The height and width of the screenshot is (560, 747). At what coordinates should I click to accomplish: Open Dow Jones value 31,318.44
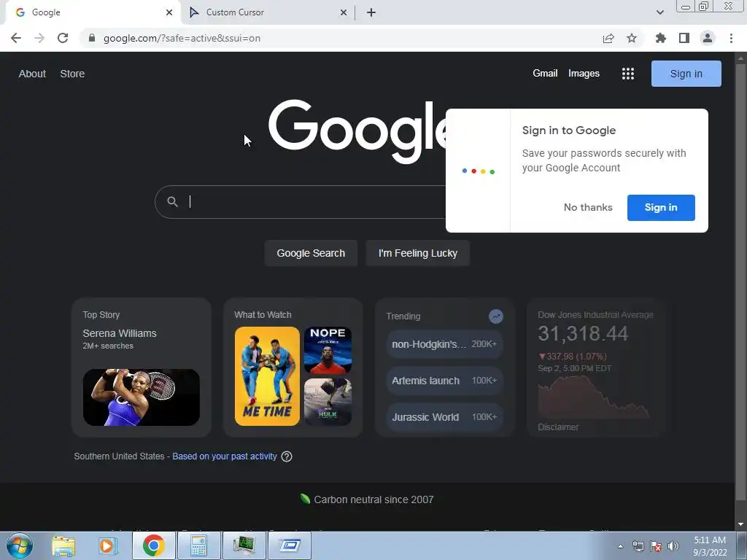583,334
